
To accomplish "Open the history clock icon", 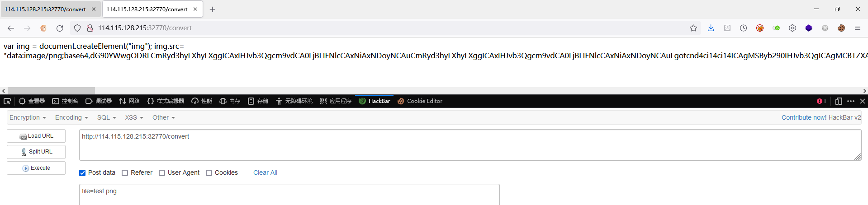I will (x=744, y=28).
